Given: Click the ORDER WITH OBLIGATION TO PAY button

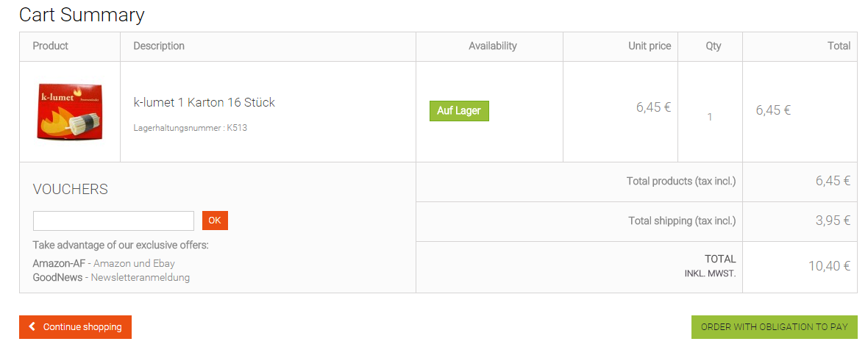Looking at the screenshot, I should click(774, 327).
